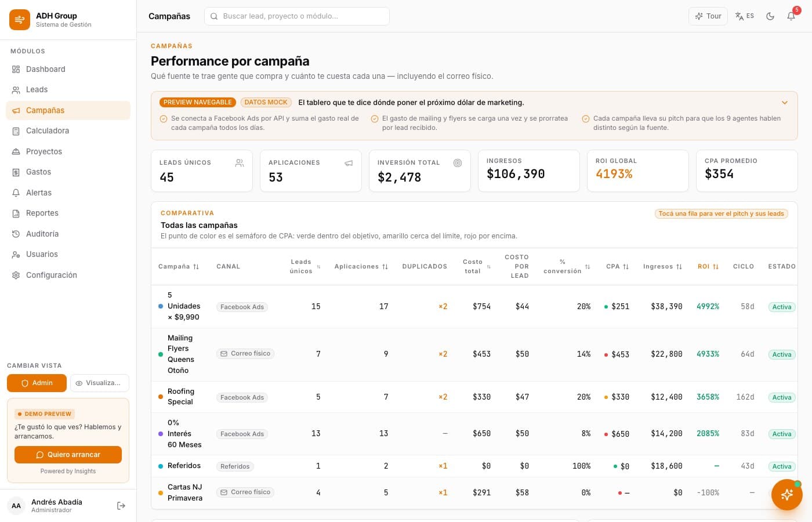Click green CPA dot next to $251

coord(606,307)
